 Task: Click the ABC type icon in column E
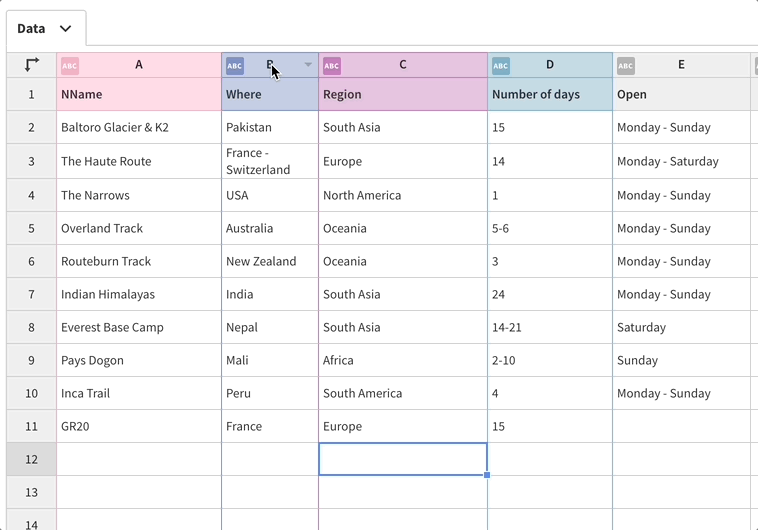[626, 66]
